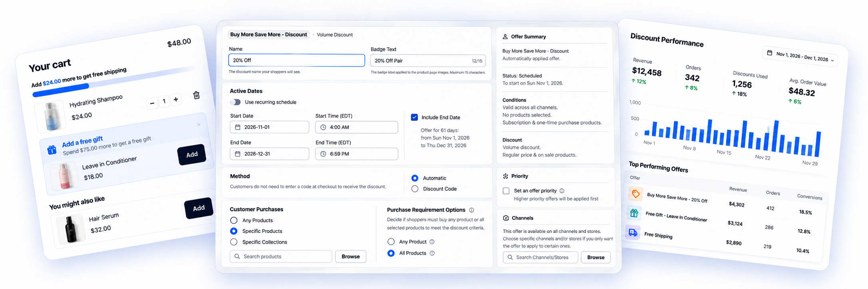Open the Hair Serum product thumbnail
The height and width of the screenshot is (289, 868).
pyautogui.click(x=71, y=229)
